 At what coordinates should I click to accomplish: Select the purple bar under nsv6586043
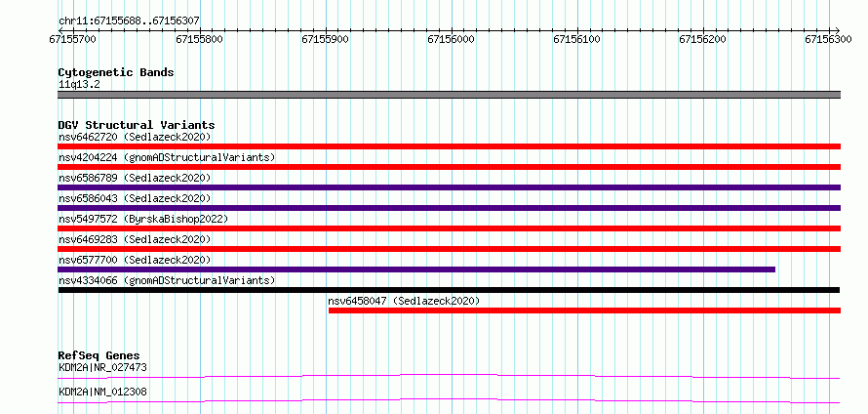(x=449, y=208)
